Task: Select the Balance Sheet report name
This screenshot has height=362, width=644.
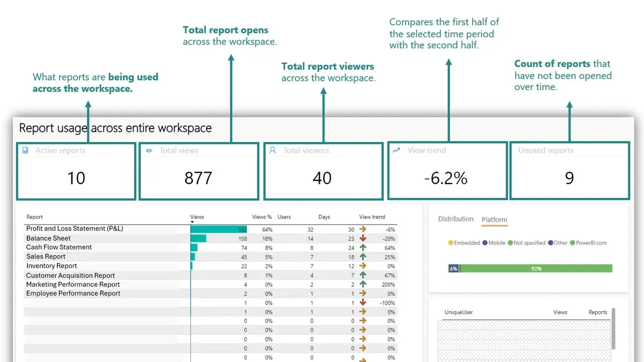Action: [48, 238]
